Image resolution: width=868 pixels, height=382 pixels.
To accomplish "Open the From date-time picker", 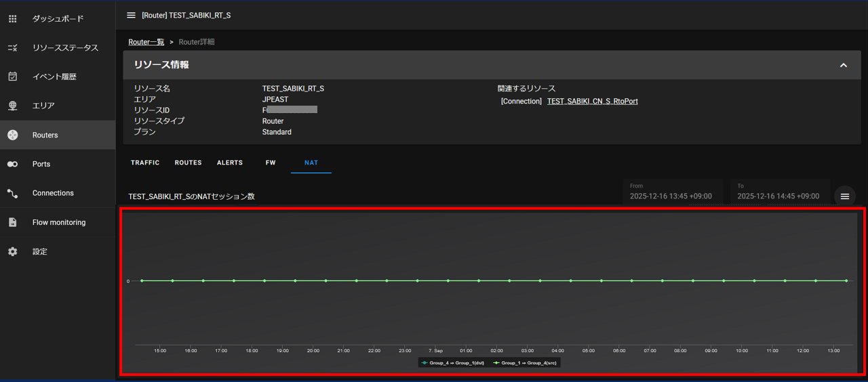I will pyautogui.click(x=671, y=196).
